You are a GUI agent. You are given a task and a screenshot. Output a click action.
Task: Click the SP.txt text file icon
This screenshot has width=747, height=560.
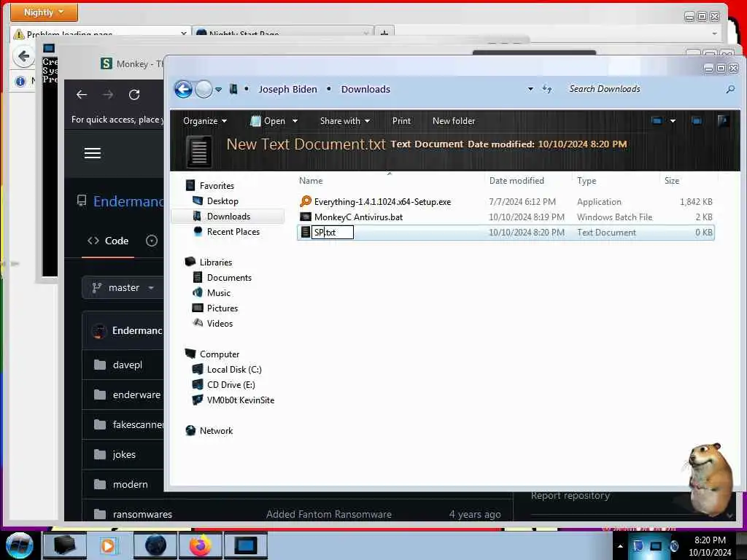306,233
